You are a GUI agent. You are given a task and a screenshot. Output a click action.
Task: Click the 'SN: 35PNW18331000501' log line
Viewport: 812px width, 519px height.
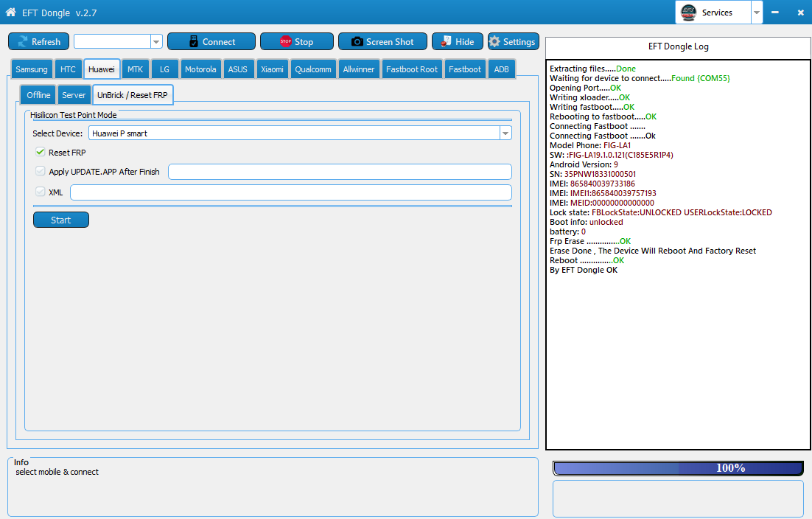pyautogui.click(x=592, y=174)
